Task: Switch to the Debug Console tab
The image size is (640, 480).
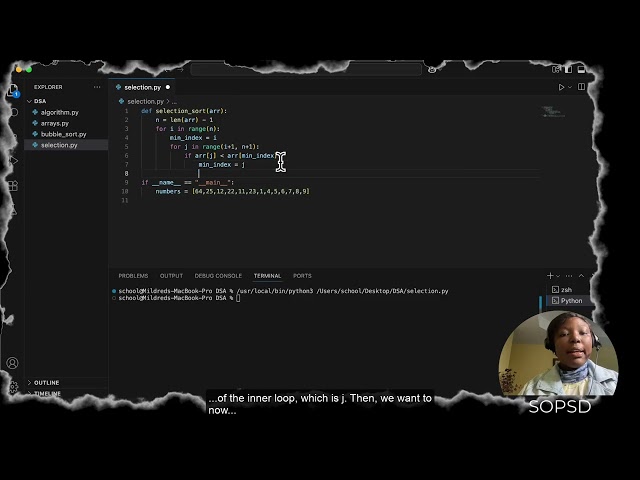Action: click(x=218, y=276)
